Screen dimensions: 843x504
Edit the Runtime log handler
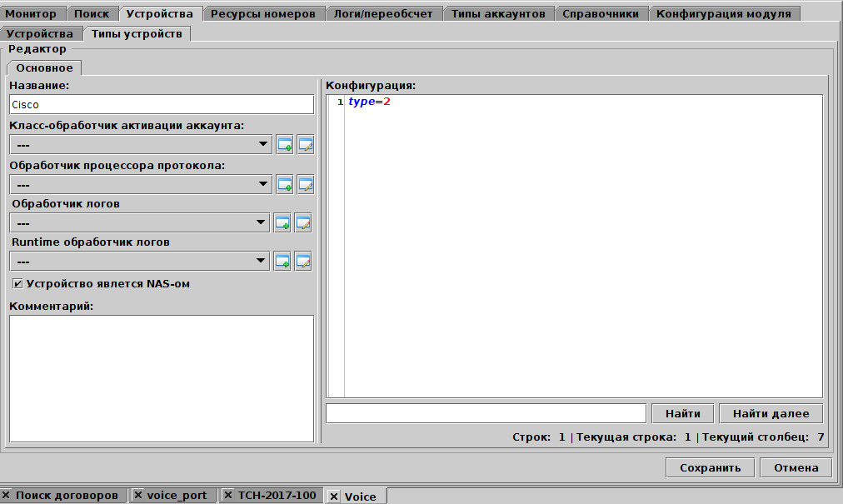(x=303, y=262)
